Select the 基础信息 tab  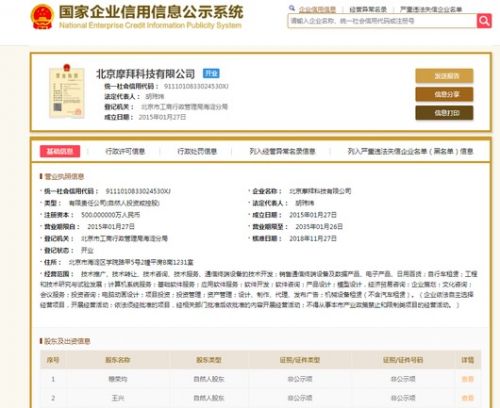[60, 151]
